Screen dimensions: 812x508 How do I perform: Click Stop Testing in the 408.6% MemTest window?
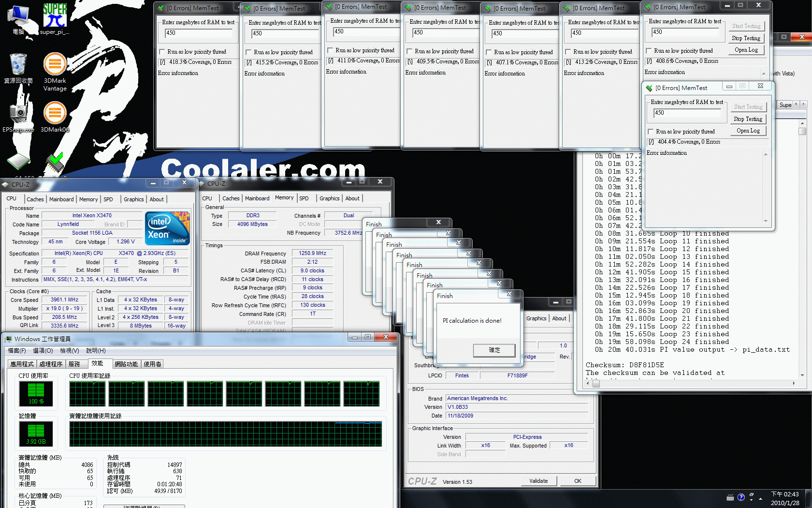click(746, 38)
